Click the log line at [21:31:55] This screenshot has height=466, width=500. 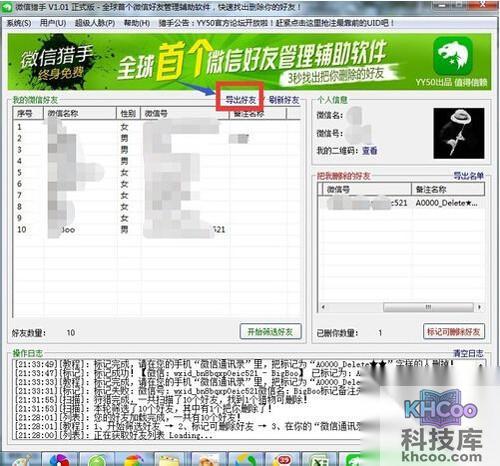coord(161,399)
